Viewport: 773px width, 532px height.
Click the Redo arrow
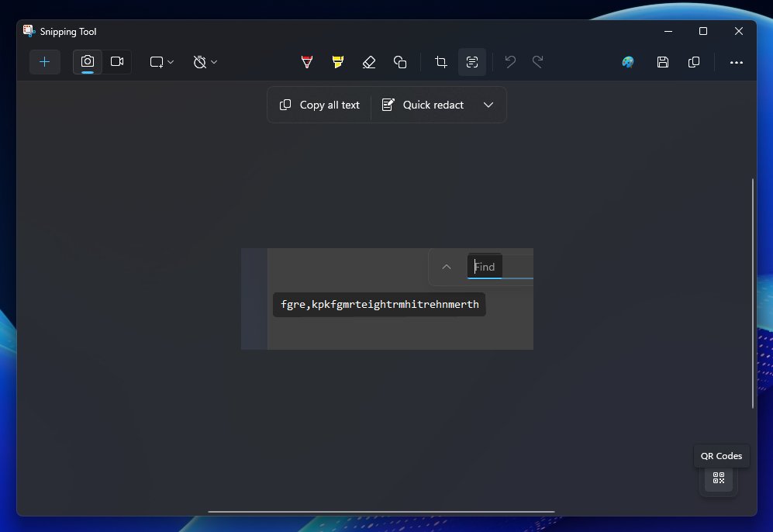pos(538,62)
